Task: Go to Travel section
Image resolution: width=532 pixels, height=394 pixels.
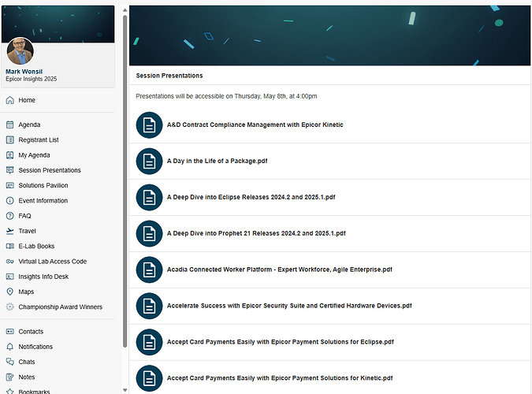Action: pos(27,231)
